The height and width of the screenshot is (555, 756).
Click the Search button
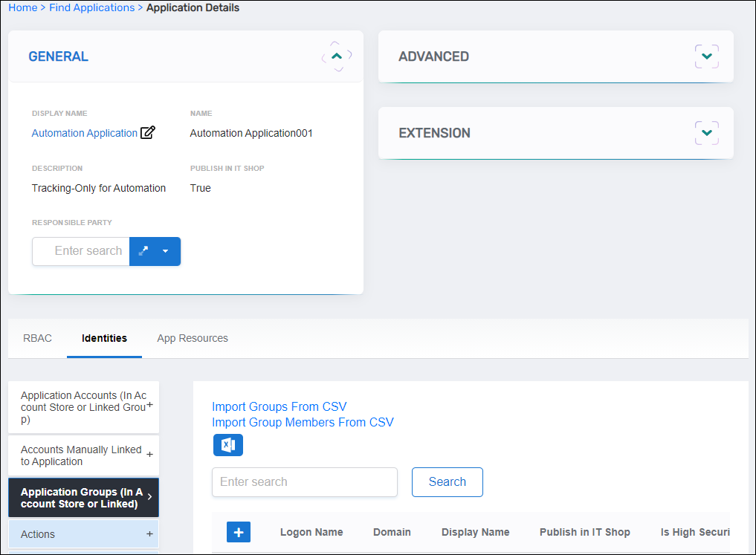pos(447,482)
